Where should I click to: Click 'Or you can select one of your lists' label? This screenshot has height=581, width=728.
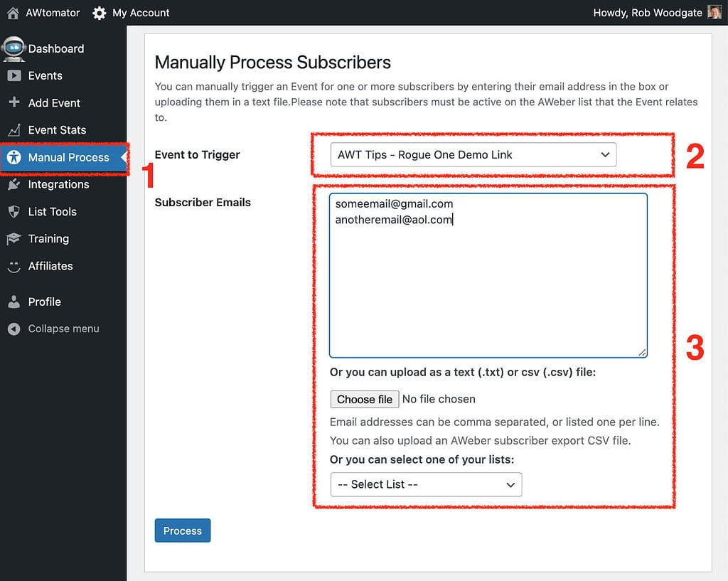click(422, 460)
